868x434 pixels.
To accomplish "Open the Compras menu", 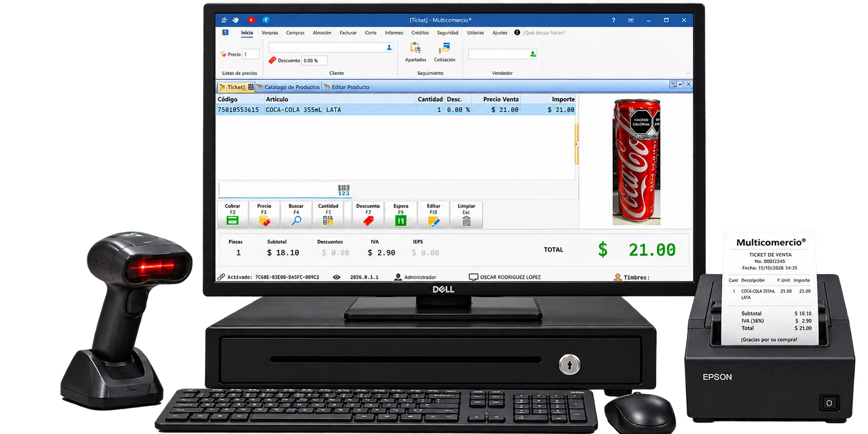I will pos(295,33).
